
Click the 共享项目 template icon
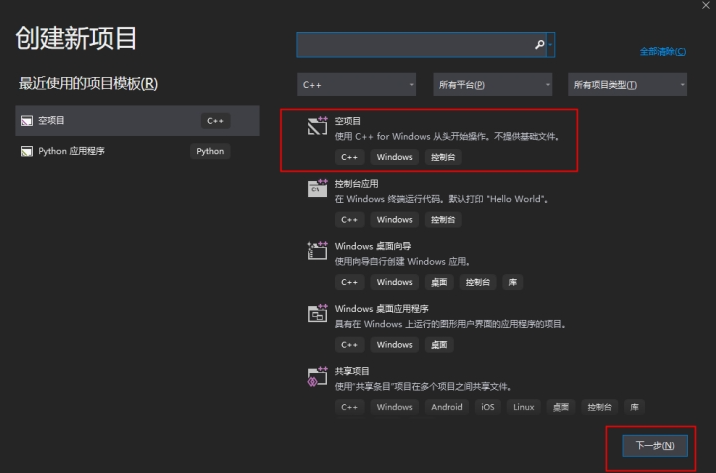[317, 376]
